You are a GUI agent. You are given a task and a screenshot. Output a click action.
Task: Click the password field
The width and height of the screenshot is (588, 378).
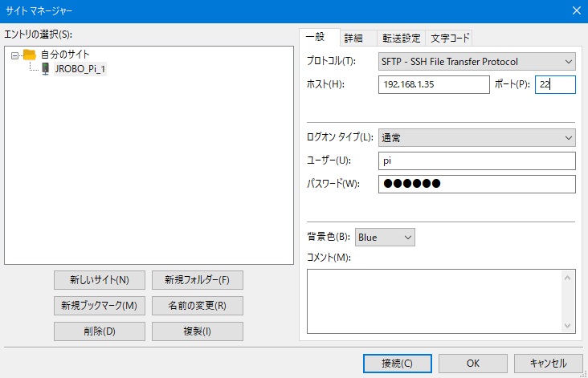[476, 184]
